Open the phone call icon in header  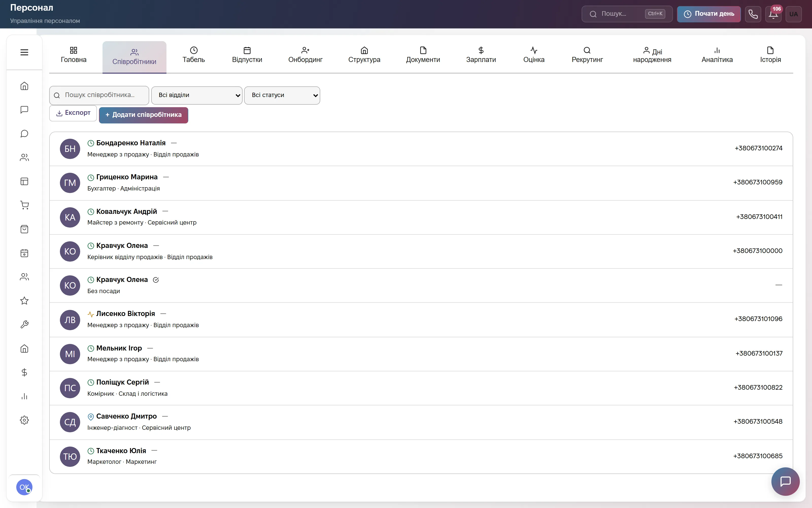(x=753, y=14)
